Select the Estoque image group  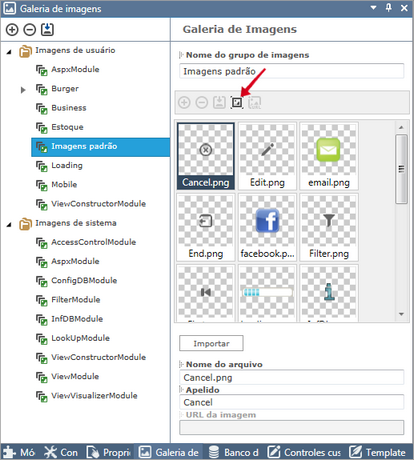tap(67, 127)
